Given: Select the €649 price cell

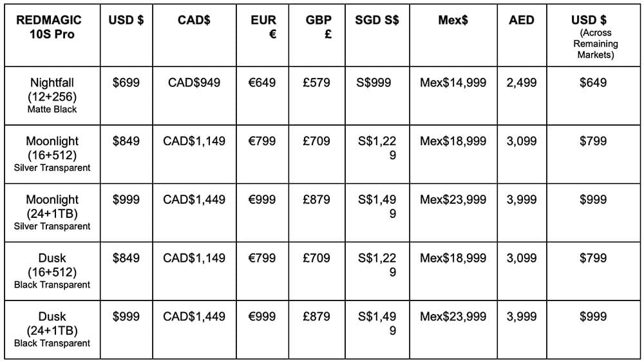Looking at the screenshot, I should point(262,83).
